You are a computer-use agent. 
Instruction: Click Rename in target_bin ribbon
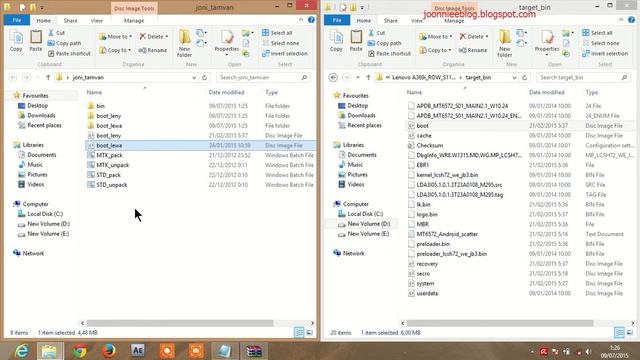click(473, 50)
